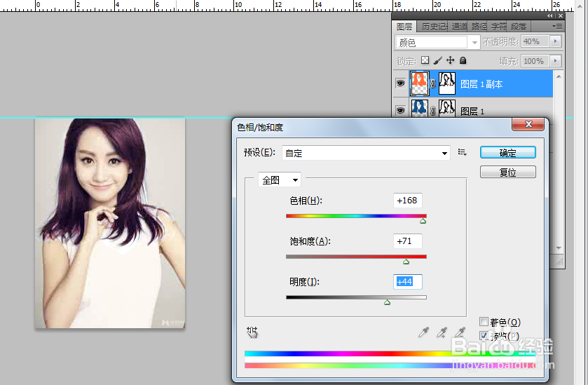
Task: Switch to the 图层 tab
Action: 404,26
